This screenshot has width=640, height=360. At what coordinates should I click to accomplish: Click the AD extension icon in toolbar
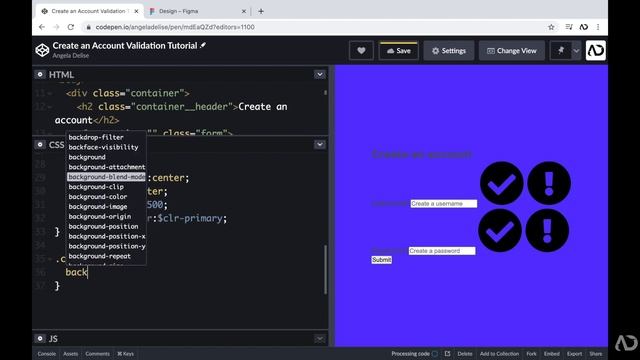tap(584, 27)
